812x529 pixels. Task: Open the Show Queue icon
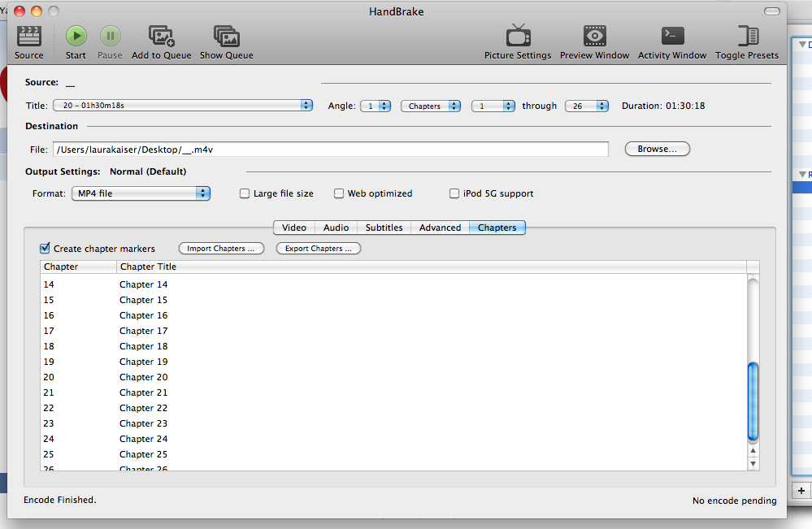coord(226,36)
